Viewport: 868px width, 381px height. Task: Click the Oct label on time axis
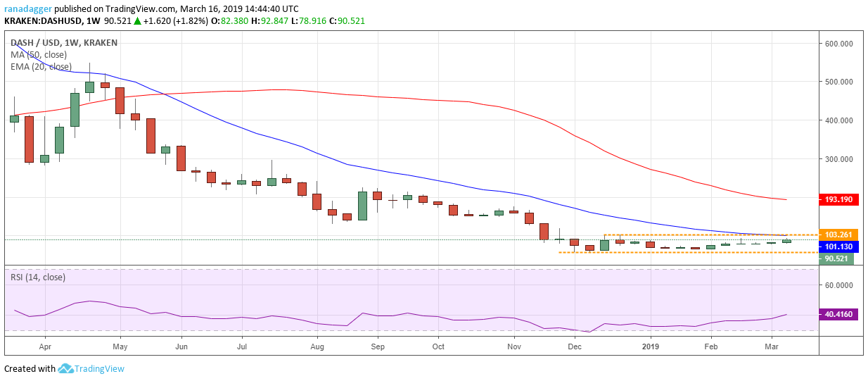[x=438, y=346]
